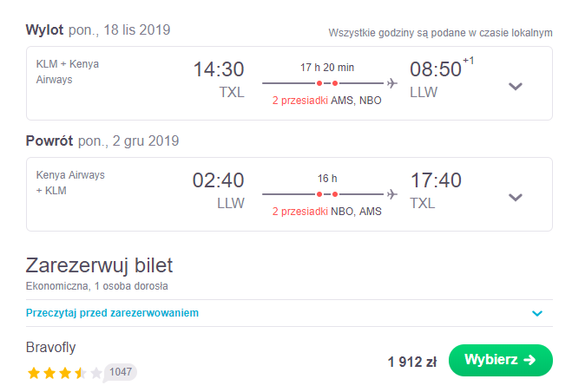Expand the Przeczytaj przed zarezerwowaniem chevron
This screenshot has width=572, height=392.
point(537,313)
